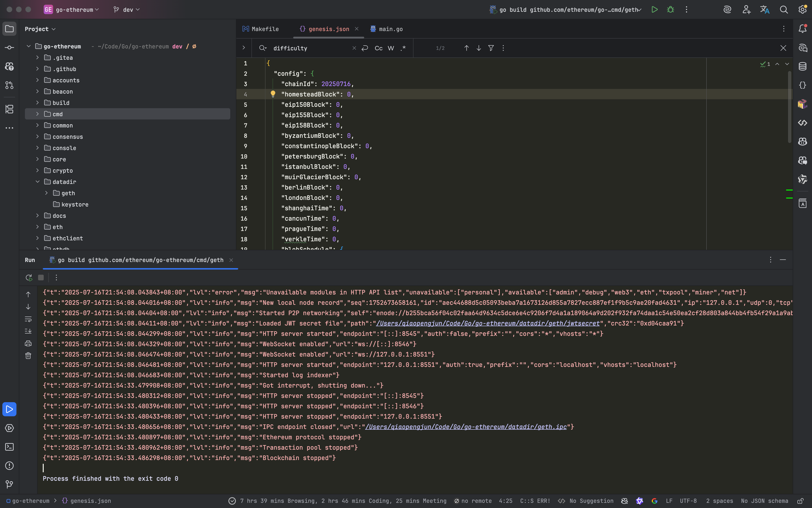Go to previous search occurrence

pos(466,48)
